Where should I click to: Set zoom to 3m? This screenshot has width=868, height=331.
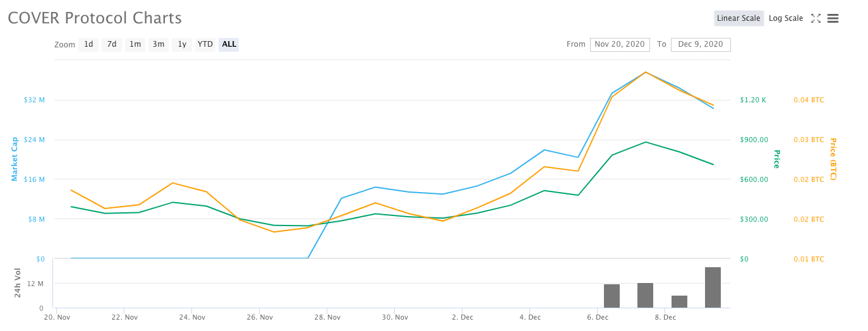click(x=159, y=44)
